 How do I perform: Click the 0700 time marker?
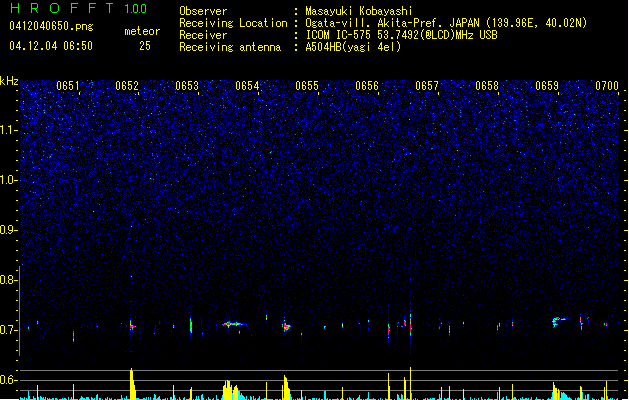[x=607, y=86]
